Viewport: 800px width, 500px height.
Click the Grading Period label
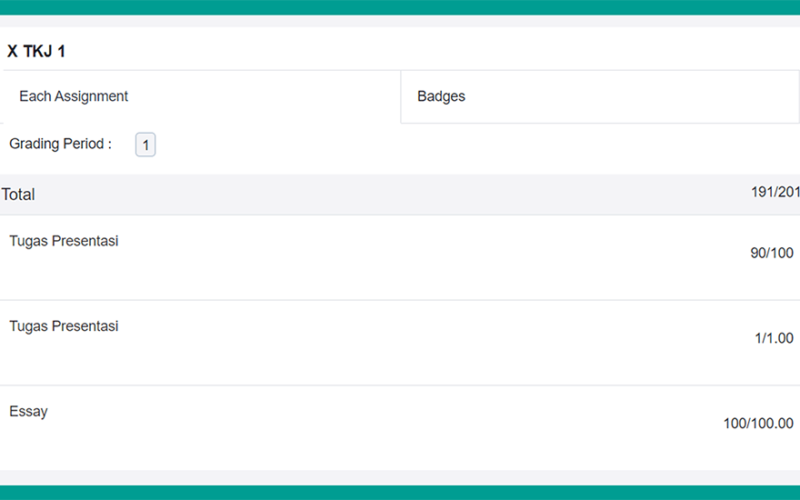(60, 144)
